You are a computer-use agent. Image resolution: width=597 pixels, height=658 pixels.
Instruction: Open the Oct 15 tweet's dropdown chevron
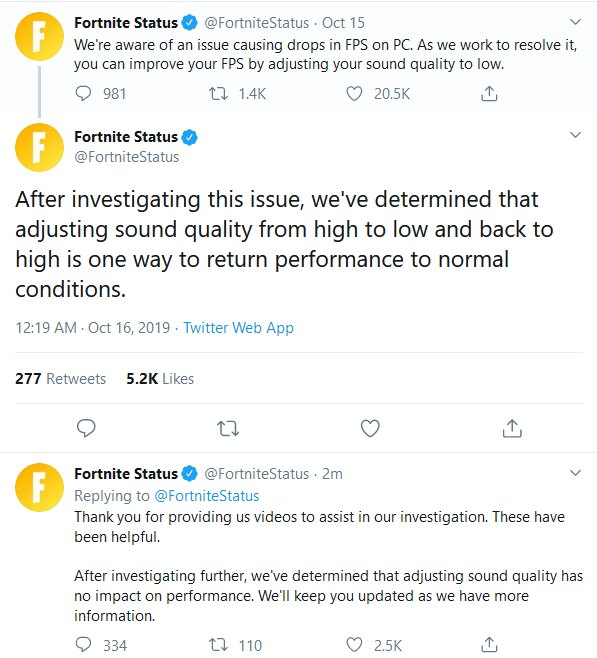click(x=576, y=21)
